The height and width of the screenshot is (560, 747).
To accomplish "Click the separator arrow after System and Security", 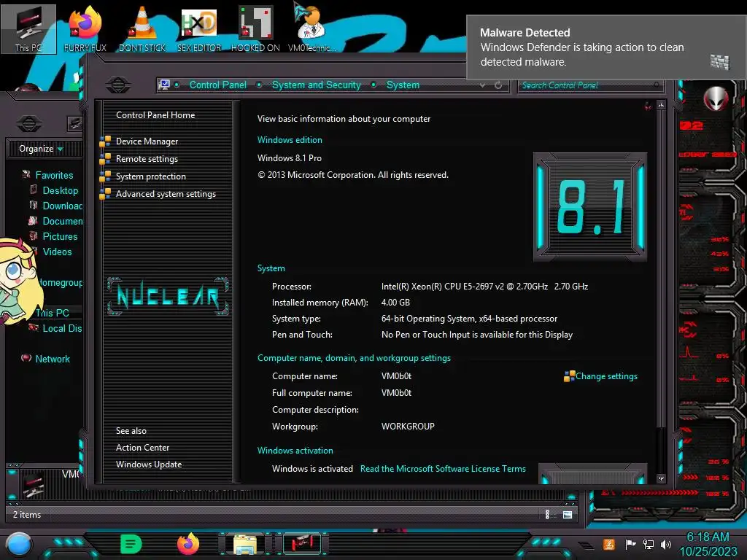I will pos(374,85).
